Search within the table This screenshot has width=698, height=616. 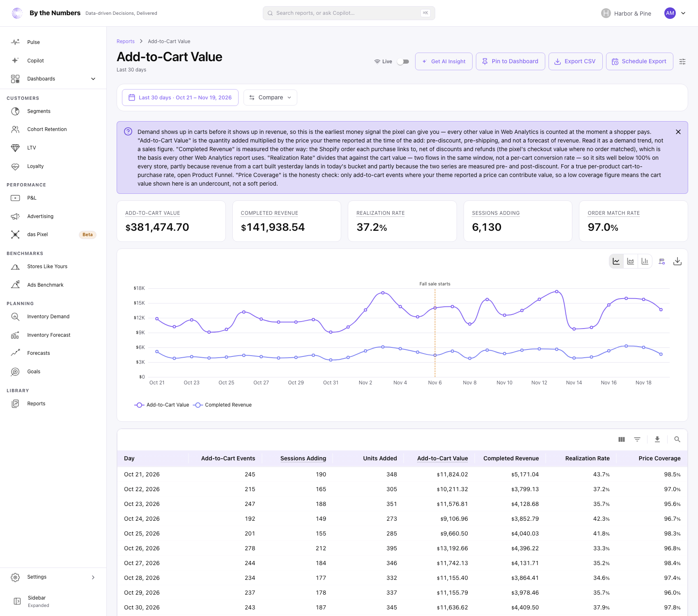(x=677, y=439)
